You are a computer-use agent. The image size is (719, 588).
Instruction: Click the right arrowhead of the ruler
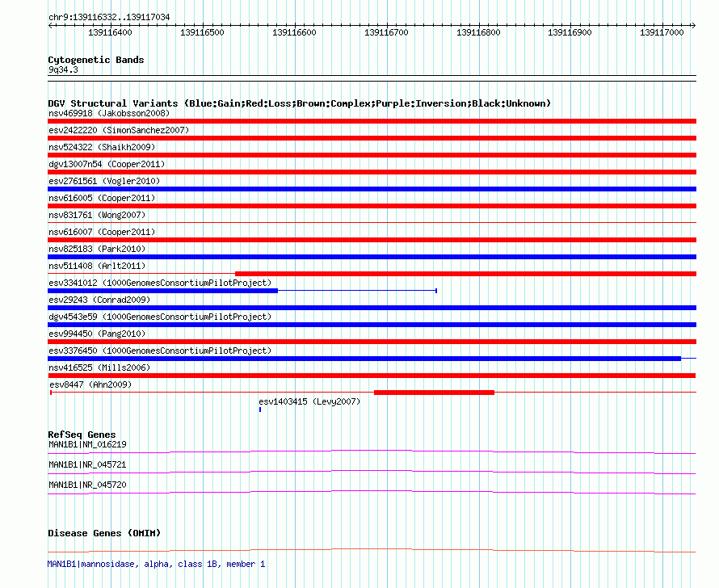[693, 26]
